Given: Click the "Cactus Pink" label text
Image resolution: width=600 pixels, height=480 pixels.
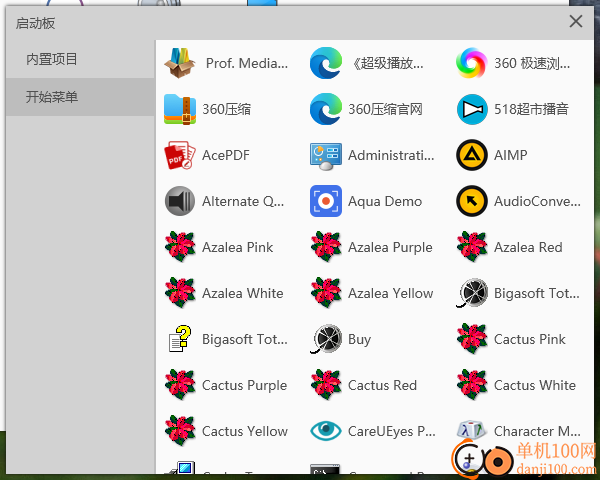Looking at the screenshot, I should pyautogui.click(x=530, y=339).
